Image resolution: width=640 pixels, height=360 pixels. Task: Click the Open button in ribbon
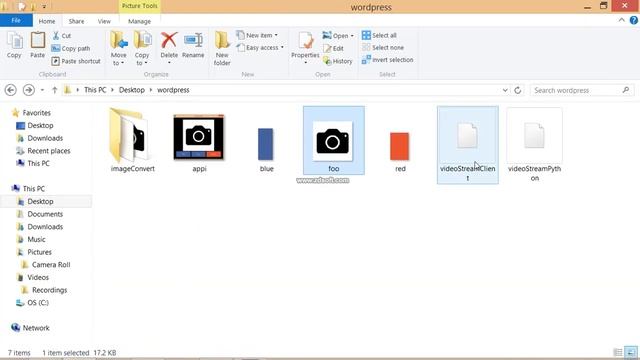click(x=338, y=36)
